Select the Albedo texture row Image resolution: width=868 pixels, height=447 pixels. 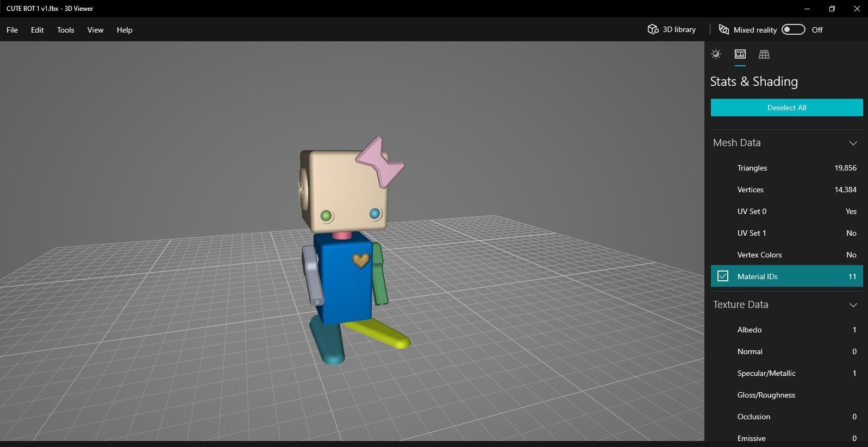(x=786, y=330)
